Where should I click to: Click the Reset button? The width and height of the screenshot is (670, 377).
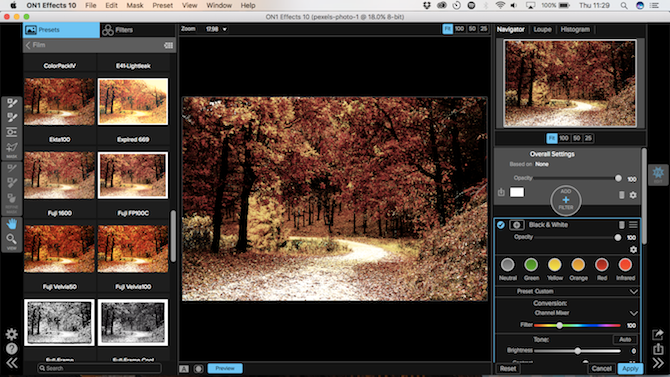(x=508, y=368)
